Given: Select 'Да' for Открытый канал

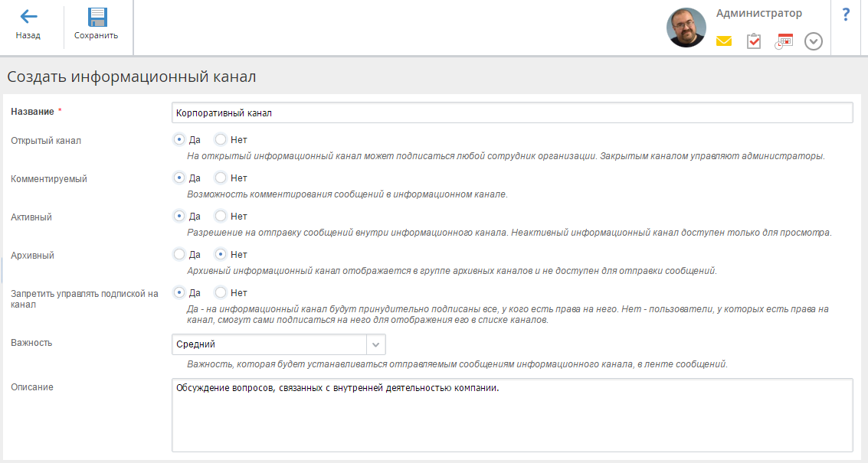Looking at the screenshot, I should click(x=179, y=139).
